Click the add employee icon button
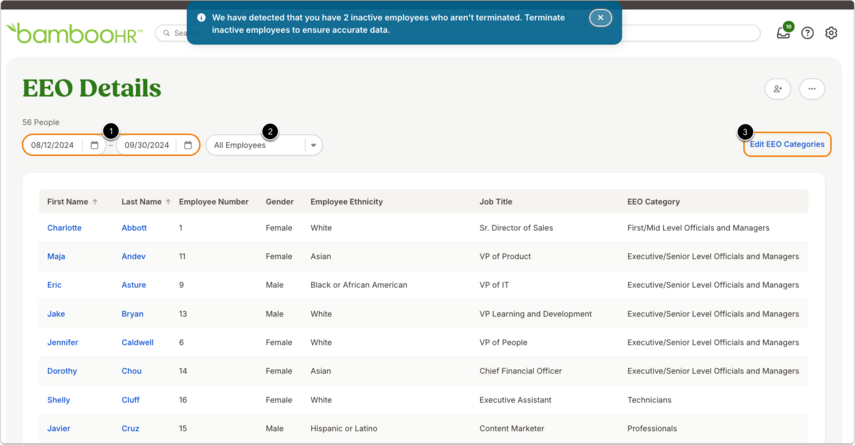Image resolution: width=855 pixels, height=445 pixels. tap(778, 89)
